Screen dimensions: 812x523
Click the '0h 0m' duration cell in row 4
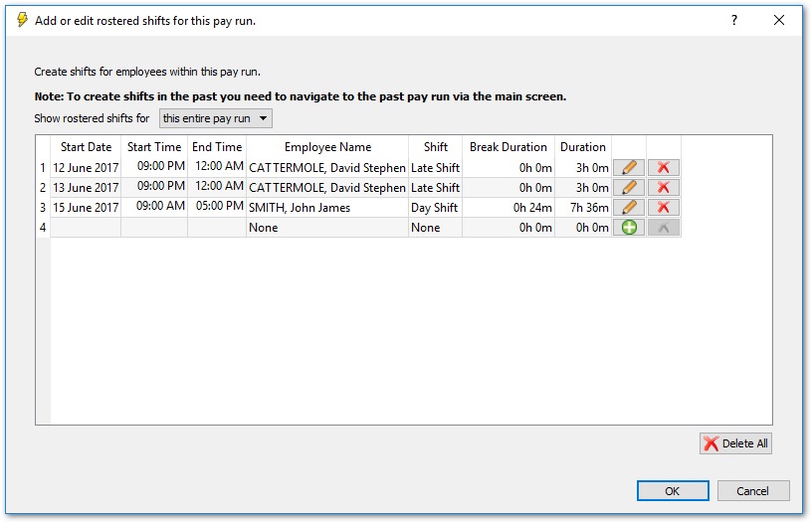583,227
